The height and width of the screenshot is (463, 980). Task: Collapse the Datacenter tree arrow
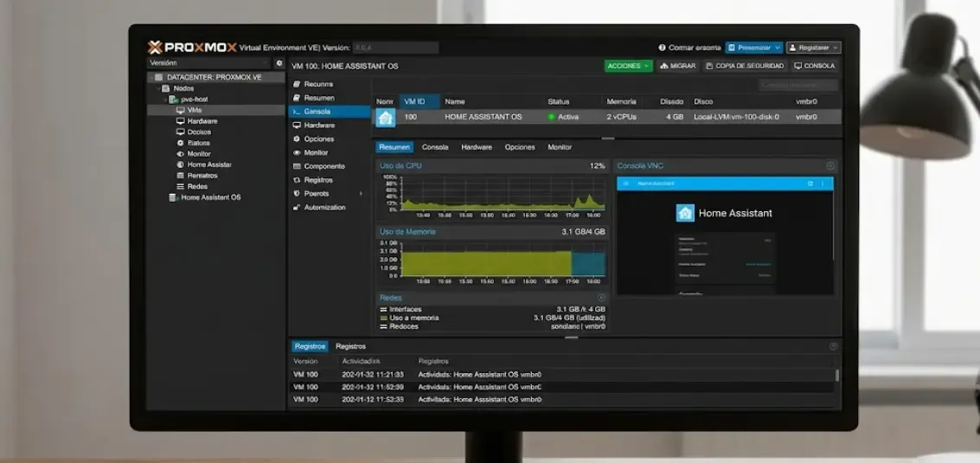pos(151,78)
